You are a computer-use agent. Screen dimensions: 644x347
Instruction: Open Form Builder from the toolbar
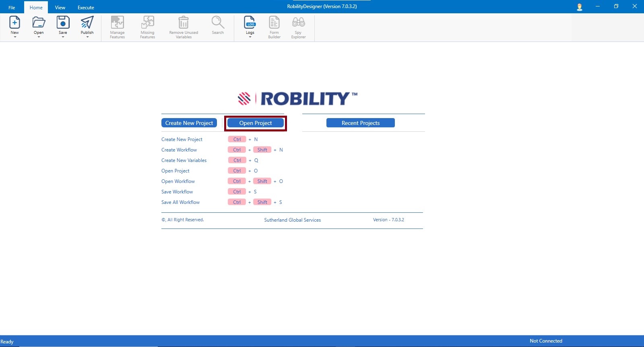point(274,22)
